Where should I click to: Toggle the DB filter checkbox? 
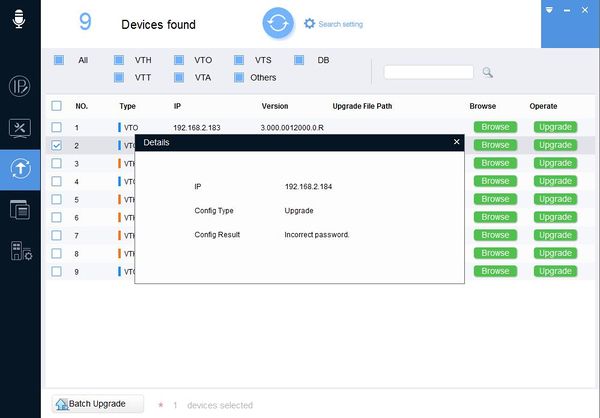(299, 60)
